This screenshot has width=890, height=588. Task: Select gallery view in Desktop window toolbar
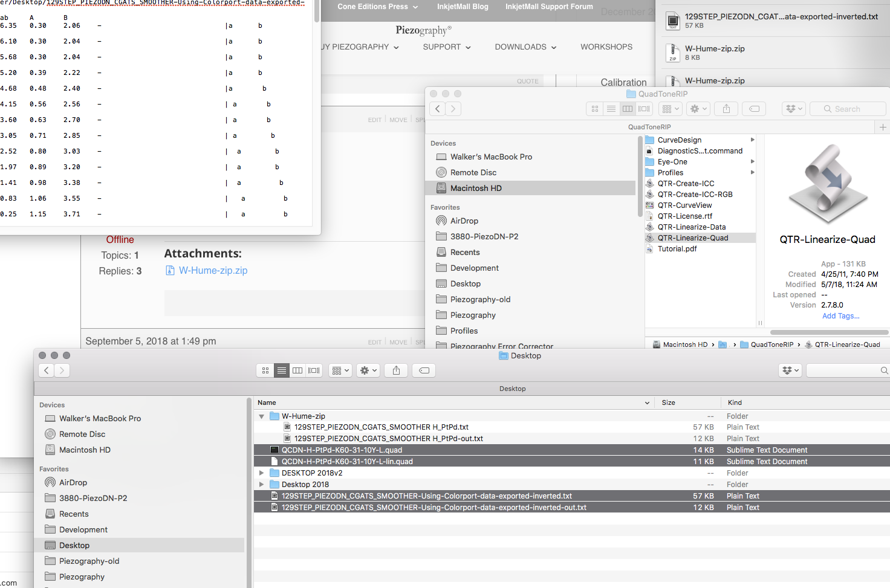click(314, 370)
